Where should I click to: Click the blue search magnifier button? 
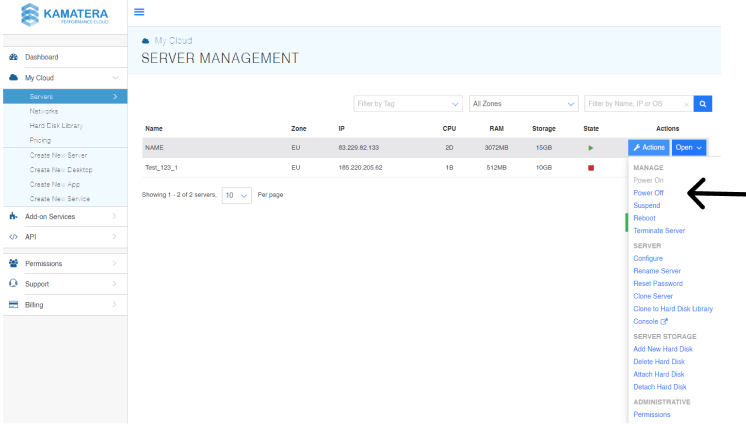pyautogui.click(x=703, y=103)
